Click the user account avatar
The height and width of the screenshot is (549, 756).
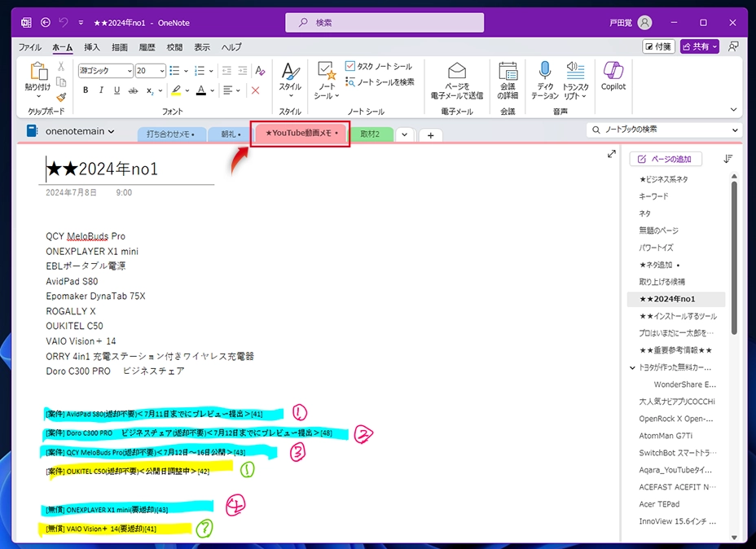[644, 23]
